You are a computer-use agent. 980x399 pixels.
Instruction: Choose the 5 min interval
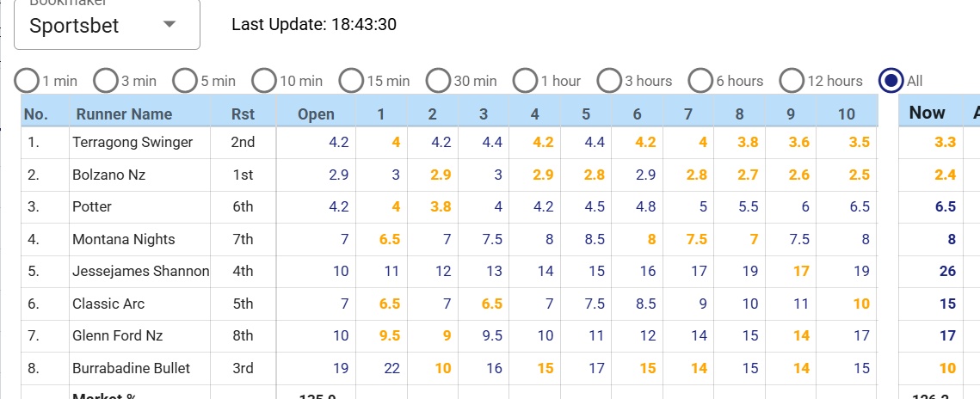(x=185, y=81)
